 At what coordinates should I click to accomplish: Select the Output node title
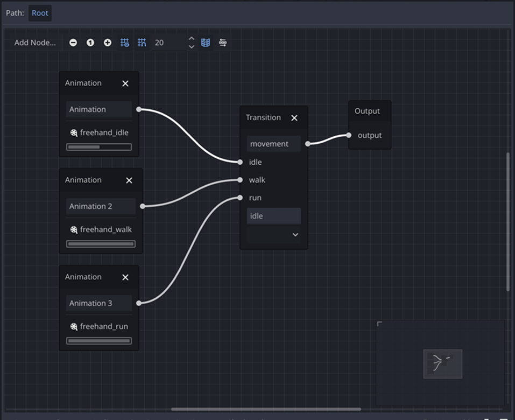[x=367, y=111]
